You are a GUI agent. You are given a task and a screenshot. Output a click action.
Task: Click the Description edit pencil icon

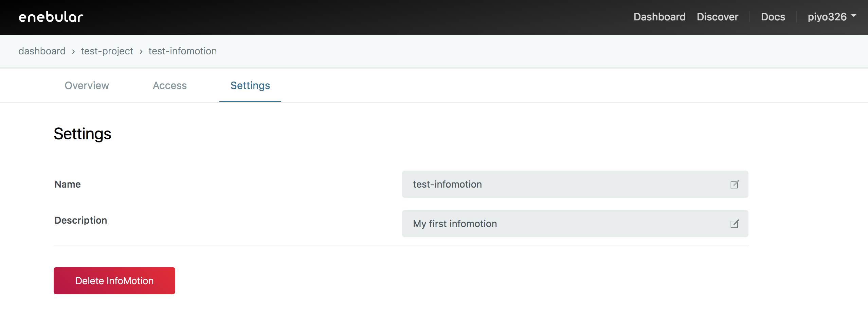tap(734, 224)
